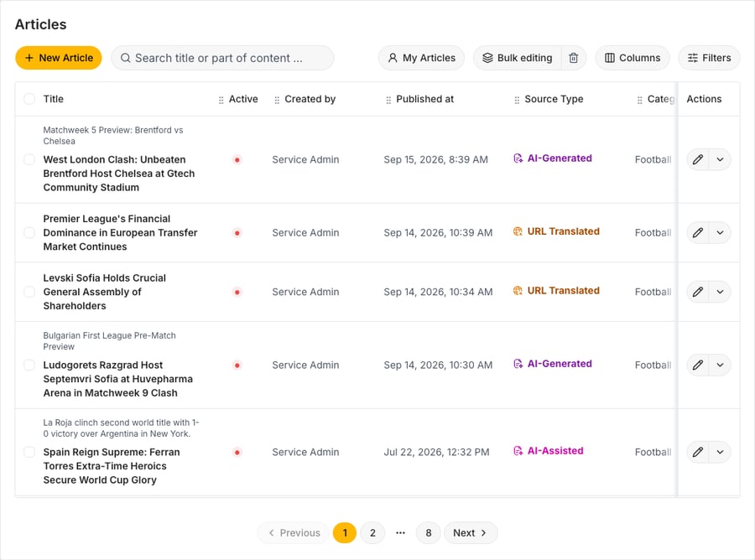The height and width of the screenshot is (560, 755).
Task: Select the Spain Reign Supreme article checkbox
Action: (29, 452)
